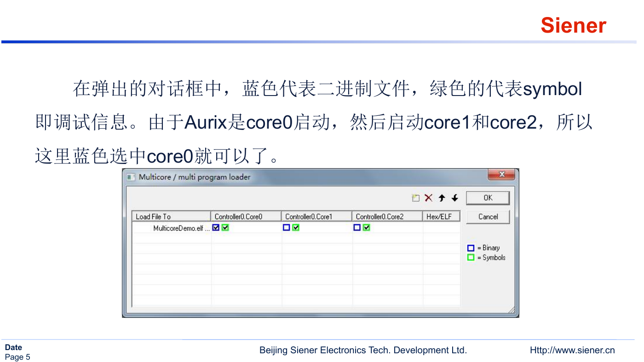Screen dimensions: 644x362
Task: Select the MulticoreDemo.elf row
Action: click(x=296, y=227)
